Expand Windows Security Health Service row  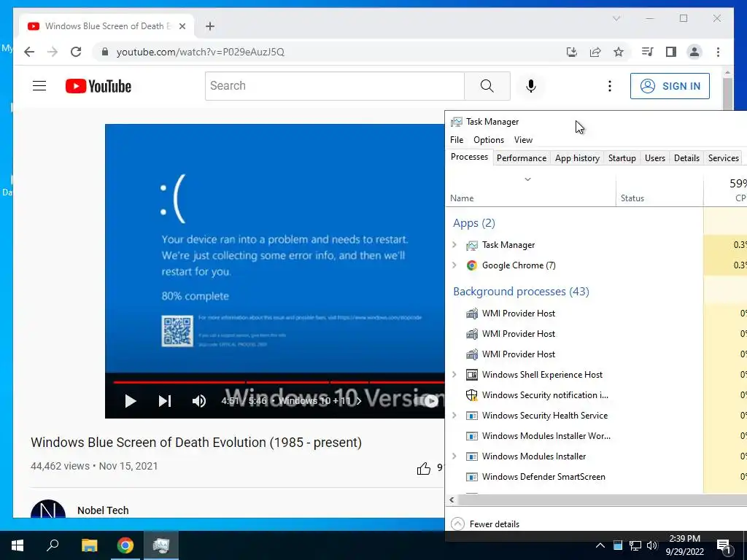[x=454, y=416]
